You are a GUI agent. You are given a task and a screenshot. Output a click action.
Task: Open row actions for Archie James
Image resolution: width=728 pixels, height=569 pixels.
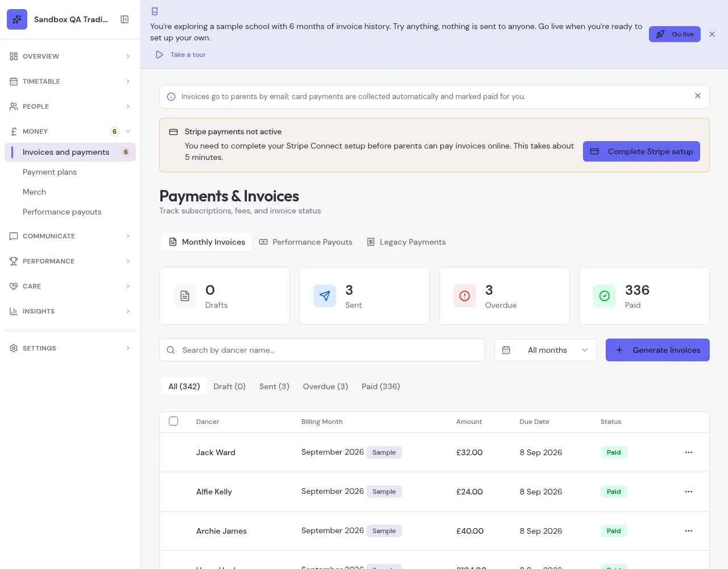coord(689,531)
